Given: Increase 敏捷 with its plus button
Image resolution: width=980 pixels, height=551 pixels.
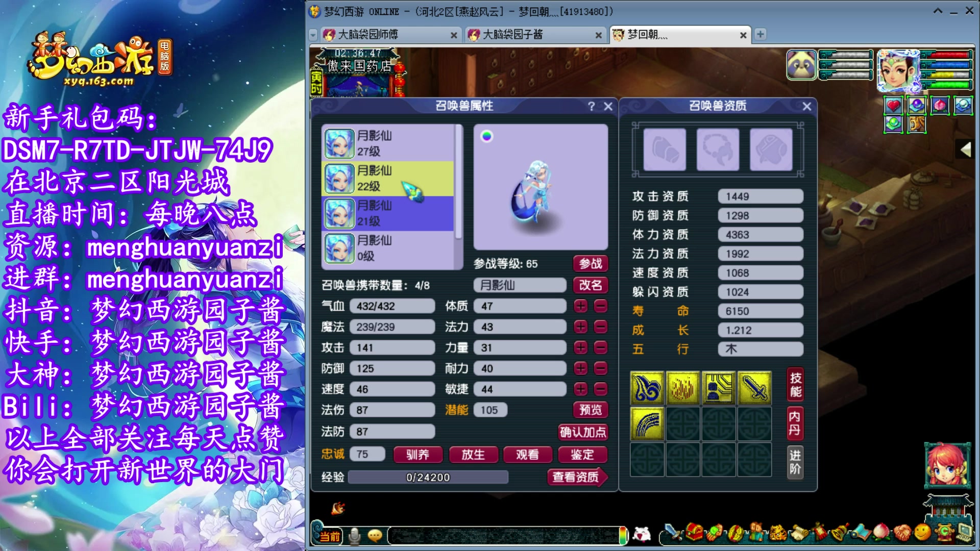Looking at the screenshot, I should [x=580, y=389].
